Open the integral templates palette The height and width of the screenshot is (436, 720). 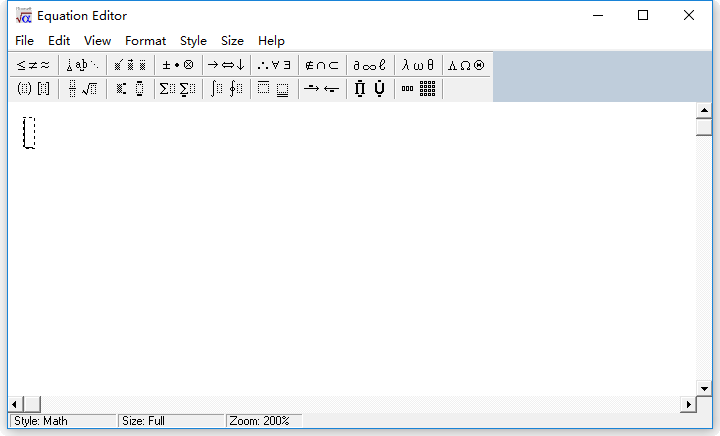click(x=226, y=89)
